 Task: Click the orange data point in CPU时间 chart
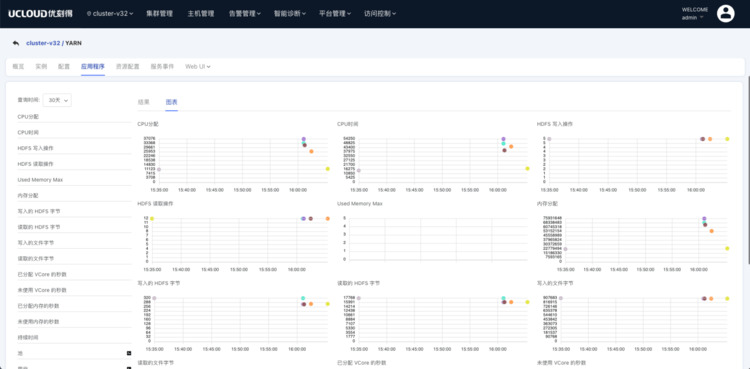511,146
